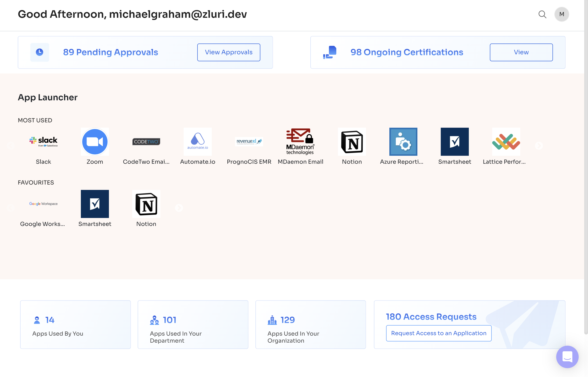
Task: Click the Ongoing Certifications icon
Action: (x=330, y=52)
